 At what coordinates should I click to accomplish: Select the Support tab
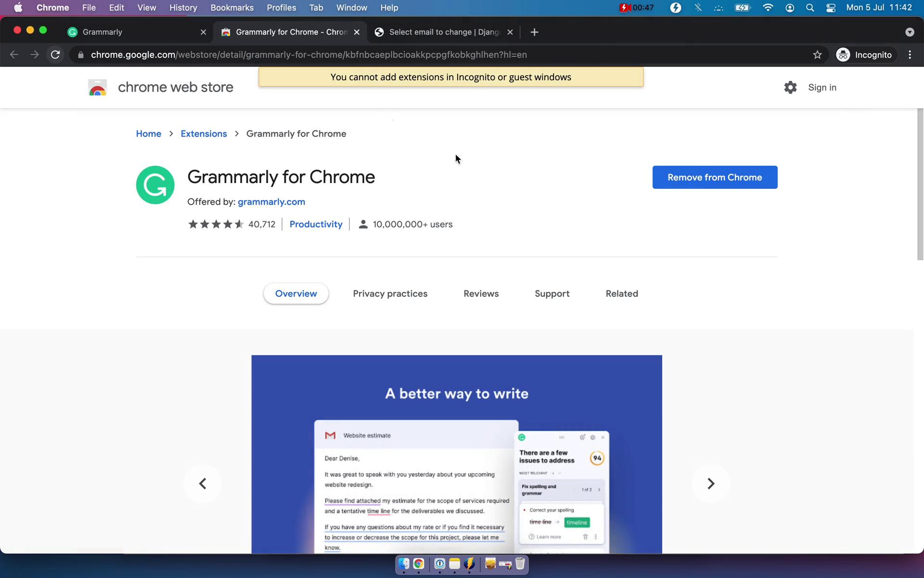pos(552,294)
